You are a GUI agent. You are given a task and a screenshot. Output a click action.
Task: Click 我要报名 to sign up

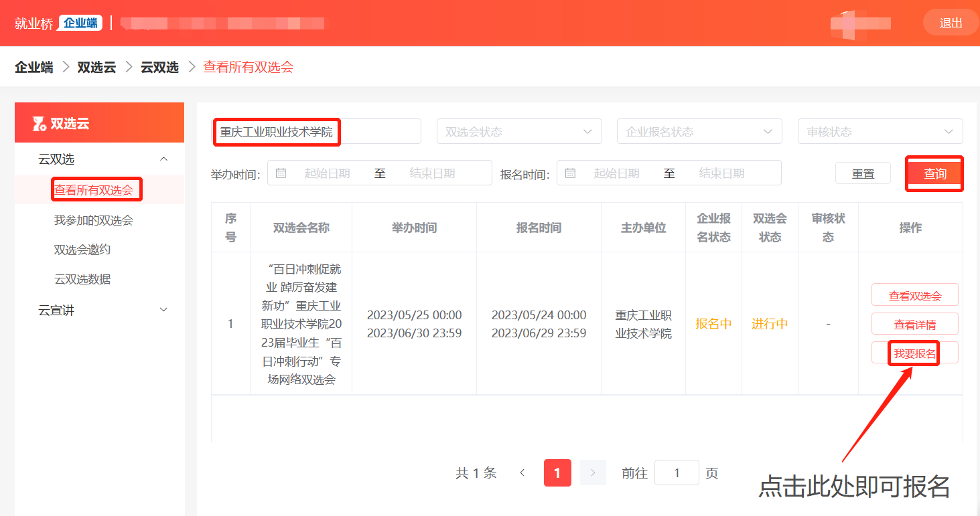915,353
